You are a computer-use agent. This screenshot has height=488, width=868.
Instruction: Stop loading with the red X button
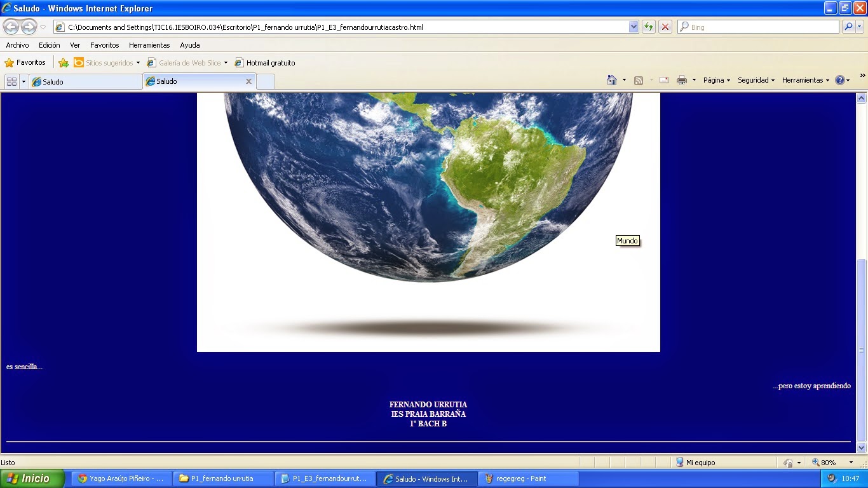pos(665,27)
